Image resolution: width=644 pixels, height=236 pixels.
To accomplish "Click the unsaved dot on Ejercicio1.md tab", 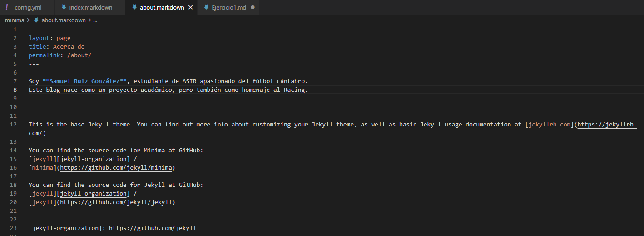I will 253,8.
